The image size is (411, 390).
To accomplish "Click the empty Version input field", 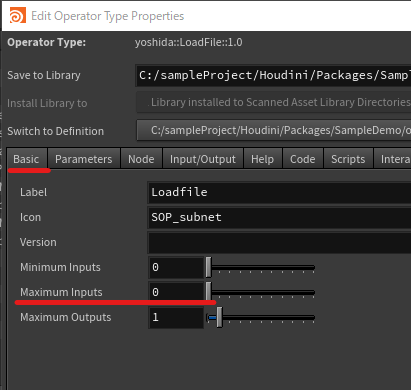I will click(279, 242).
